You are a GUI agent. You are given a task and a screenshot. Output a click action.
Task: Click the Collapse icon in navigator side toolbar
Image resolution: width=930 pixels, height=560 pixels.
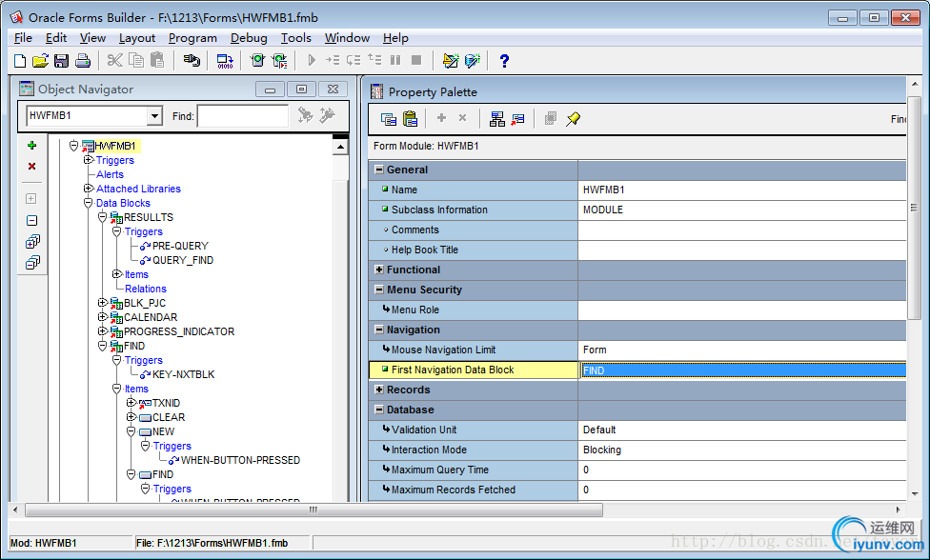[x=32, y=220]
